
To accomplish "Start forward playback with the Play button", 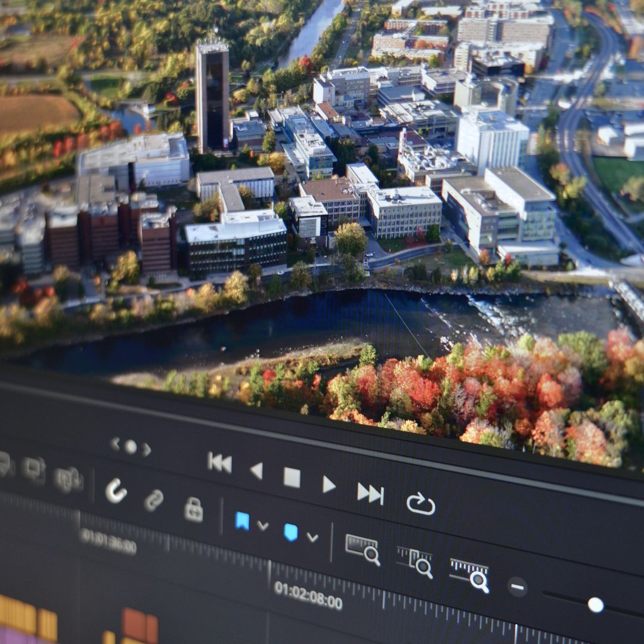I will click(x=329, y=484).
